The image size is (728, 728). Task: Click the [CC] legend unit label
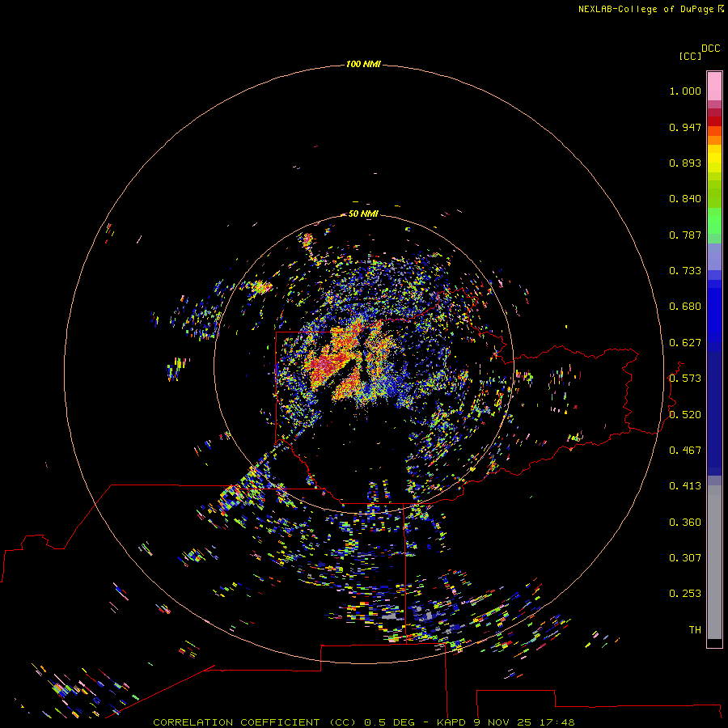click(x=690, y=56)
